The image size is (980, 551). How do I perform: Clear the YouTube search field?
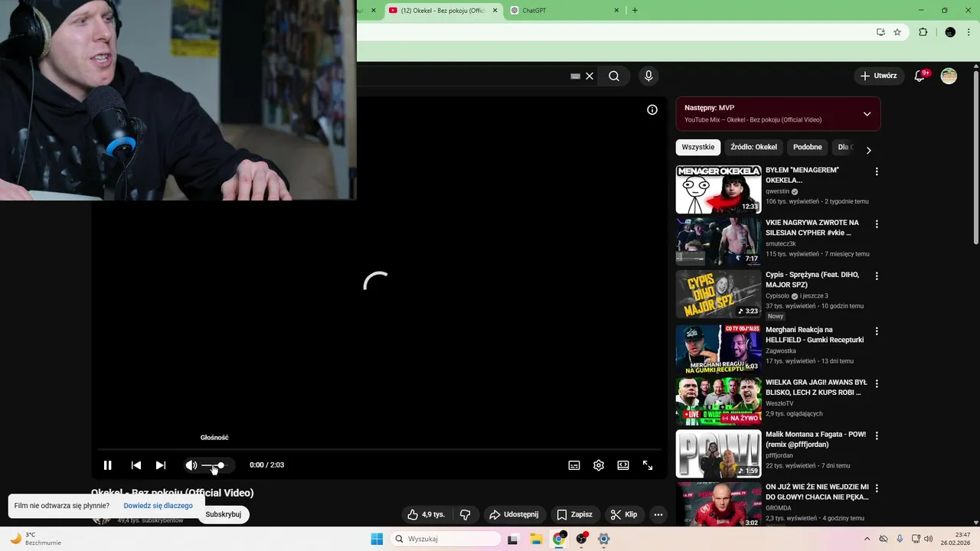pyautogui.click(x=590, y=77)
